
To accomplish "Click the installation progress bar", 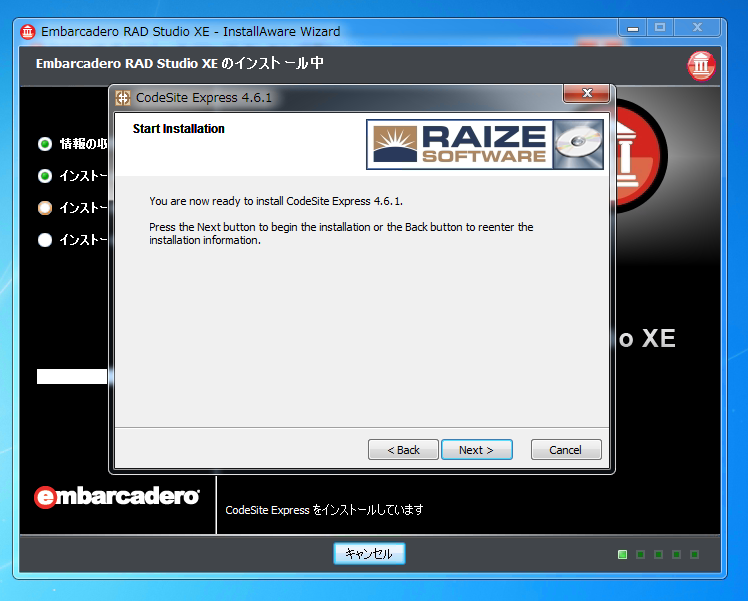I will (72, 376).
